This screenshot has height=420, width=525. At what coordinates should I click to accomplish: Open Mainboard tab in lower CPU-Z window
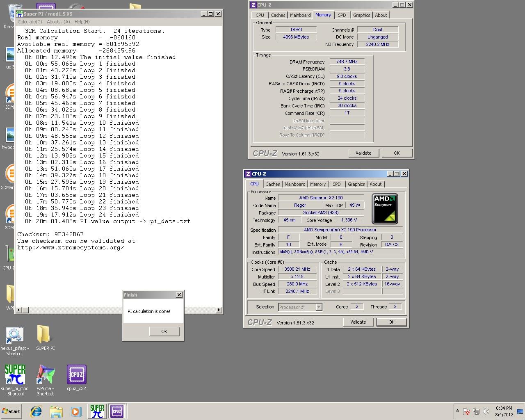pyautogui.click(x=295, y=184)
